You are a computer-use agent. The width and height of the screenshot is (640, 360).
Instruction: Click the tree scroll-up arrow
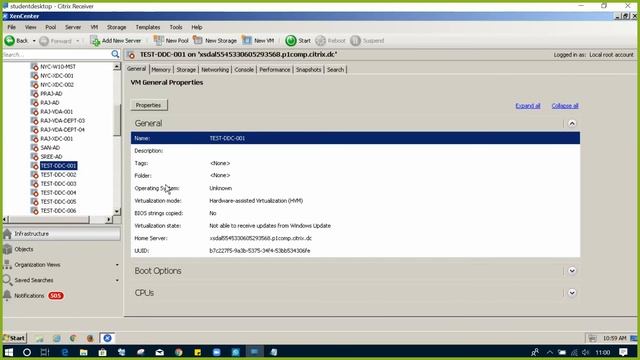(x=117, y=66)
